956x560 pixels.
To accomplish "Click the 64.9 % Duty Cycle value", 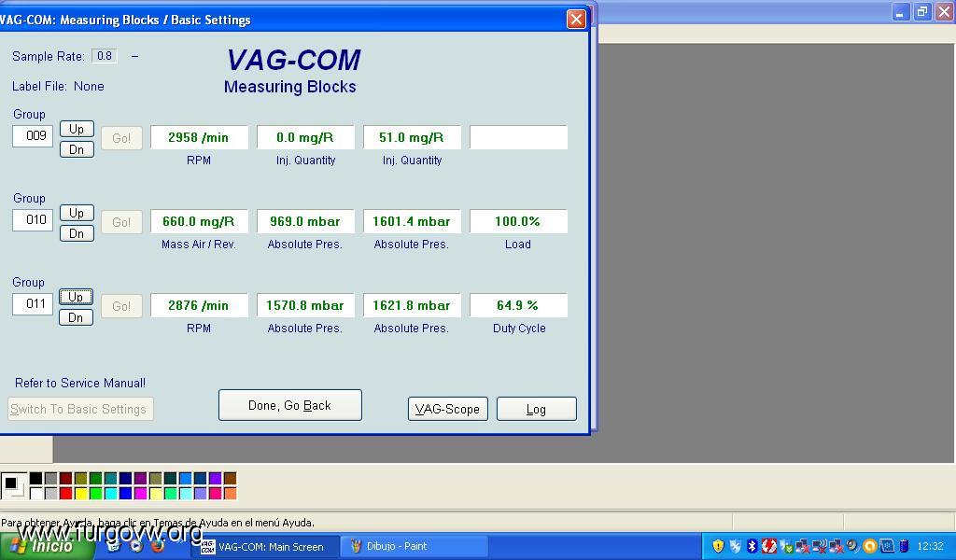I will point(518,305).
